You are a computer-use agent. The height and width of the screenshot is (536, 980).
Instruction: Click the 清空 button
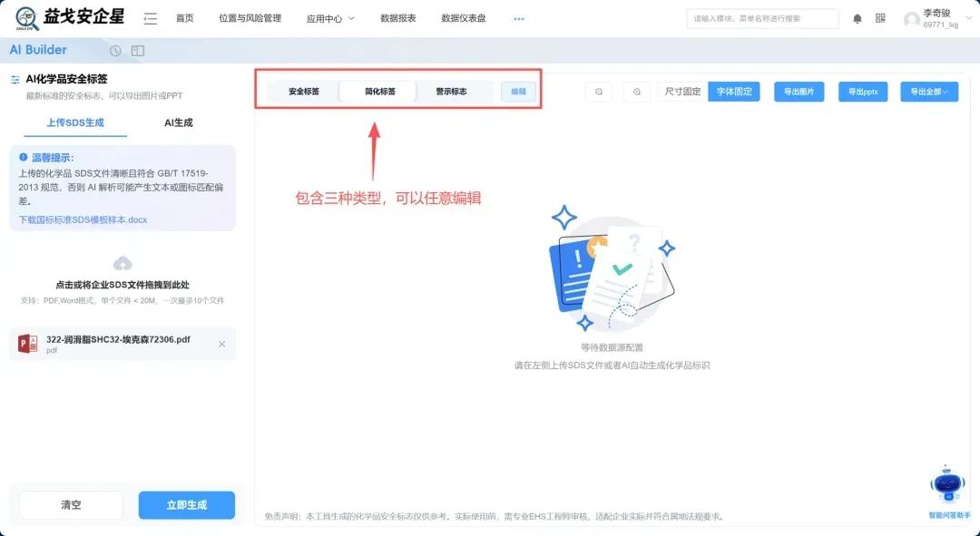(72, 505)
